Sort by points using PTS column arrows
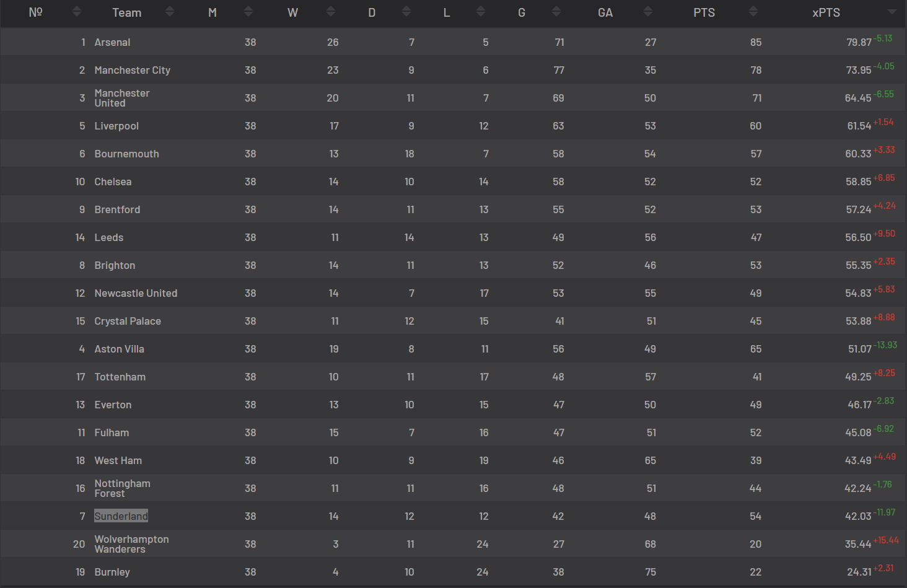The width and height of the screenshot is (907, 588). tap(753, 11)
